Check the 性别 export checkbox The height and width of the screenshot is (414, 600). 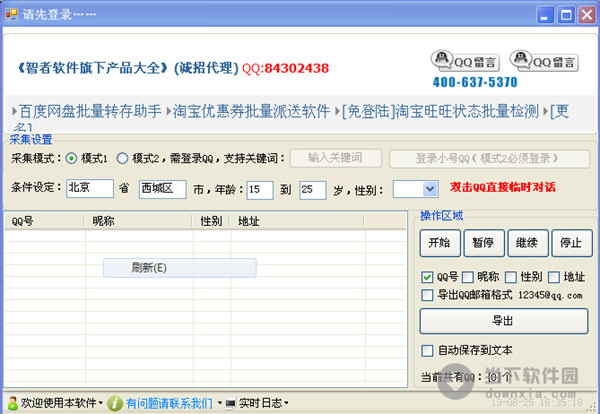511,277
